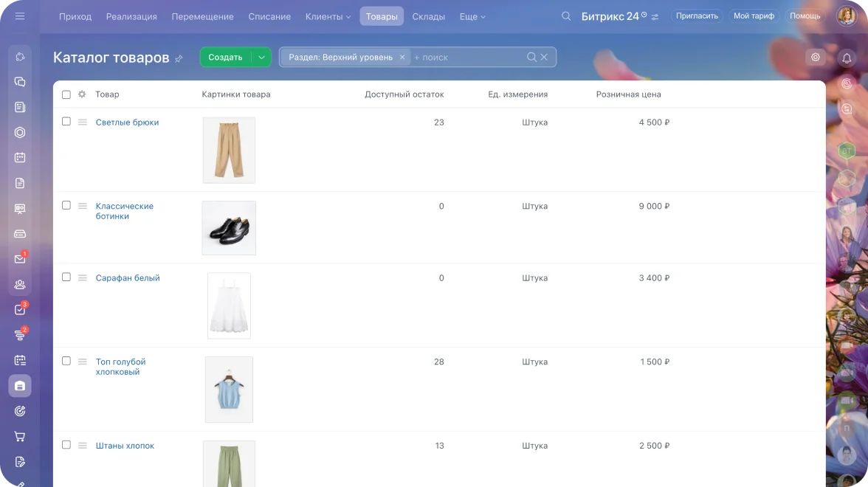868x487 pixels.
Task: Open row actions menu for Светлые брюки
Action: pyautogui.click(x=83, y=122)
